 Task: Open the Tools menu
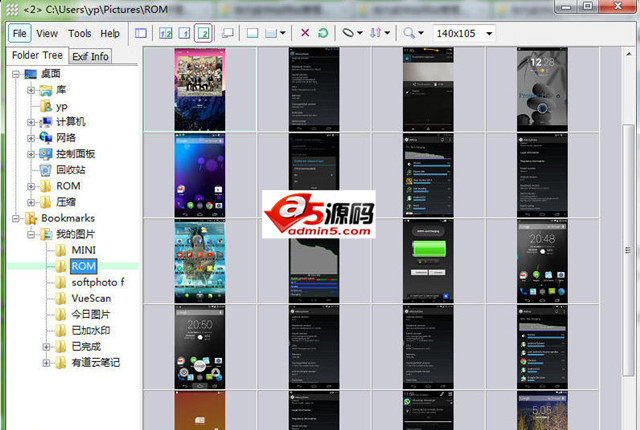80,33
